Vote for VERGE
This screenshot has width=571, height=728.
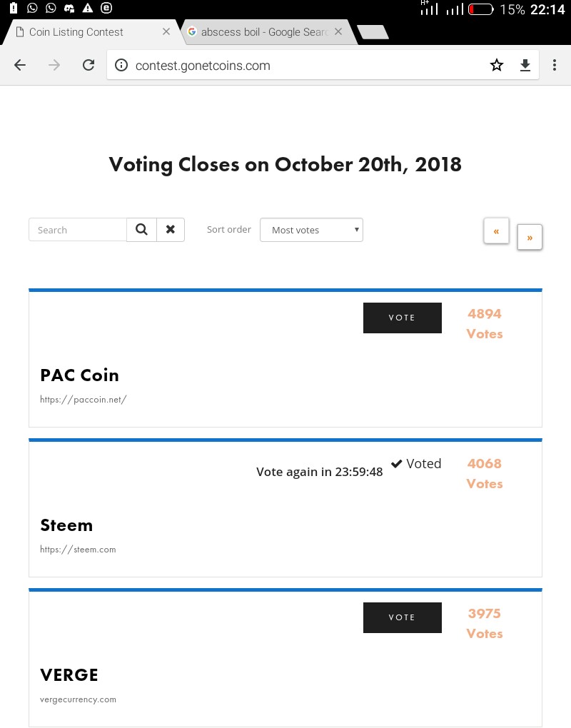(x=402, y=617)
